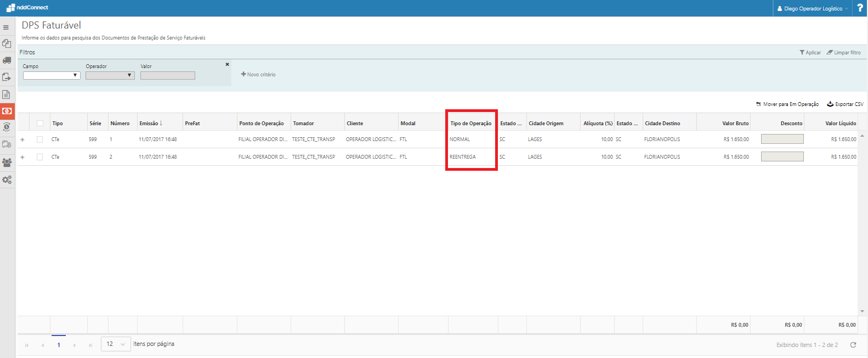Click the help question mark icon
Image resolution: width=868 pixels, height=358 pixels.
coord(859,8)
